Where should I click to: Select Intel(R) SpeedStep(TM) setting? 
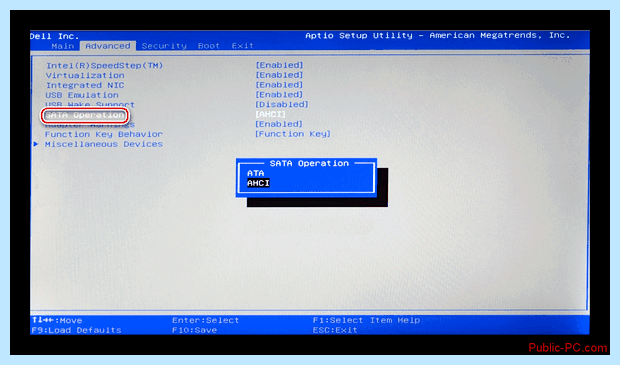104,66
